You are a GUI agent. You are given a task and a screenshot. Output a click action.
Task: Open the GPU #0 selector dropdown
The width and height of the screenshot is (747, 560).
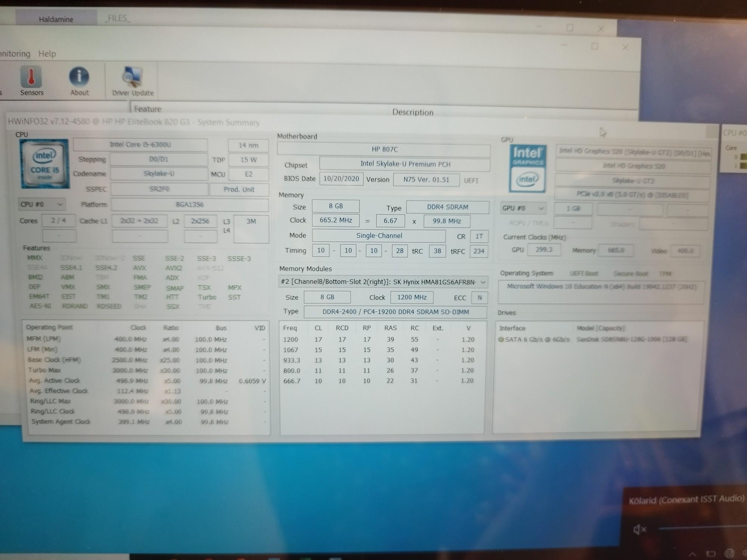(523, 208)
